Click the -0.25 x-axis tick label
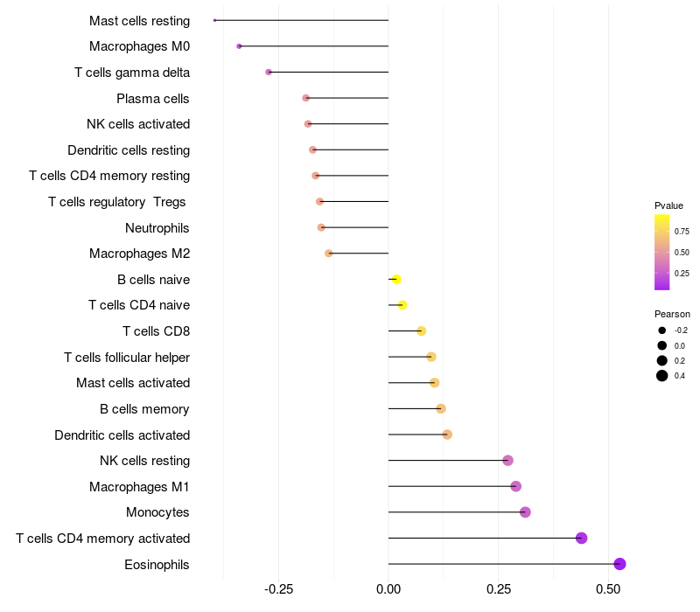This screenshot has width=700, height=612. [x=278, y=590]
